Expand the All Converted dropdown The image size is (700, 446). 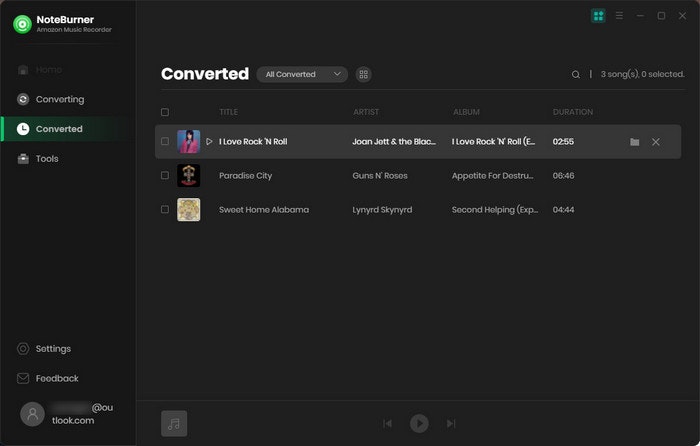(x=302, y=74)
